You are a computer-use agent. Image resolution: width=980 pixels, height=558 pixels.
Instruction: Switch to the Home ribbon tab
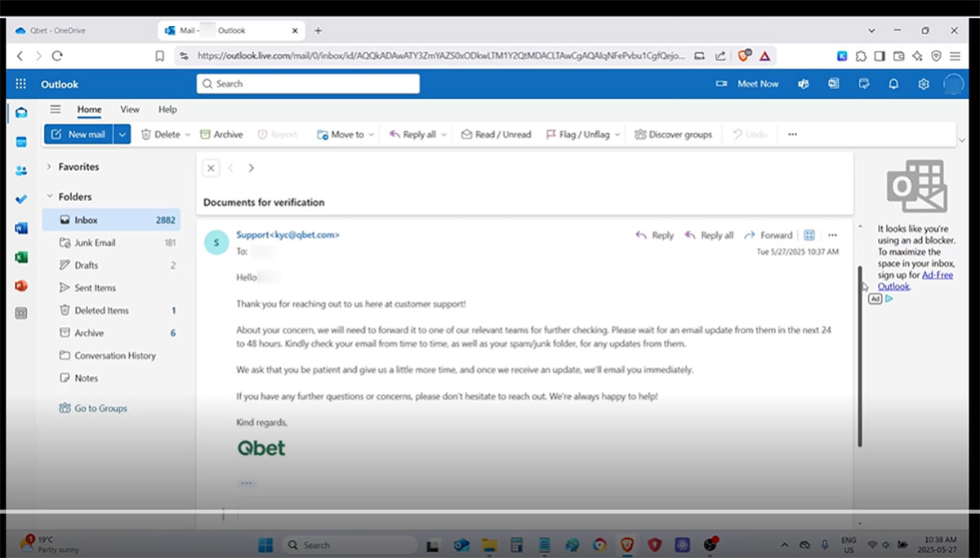point(89,109)
